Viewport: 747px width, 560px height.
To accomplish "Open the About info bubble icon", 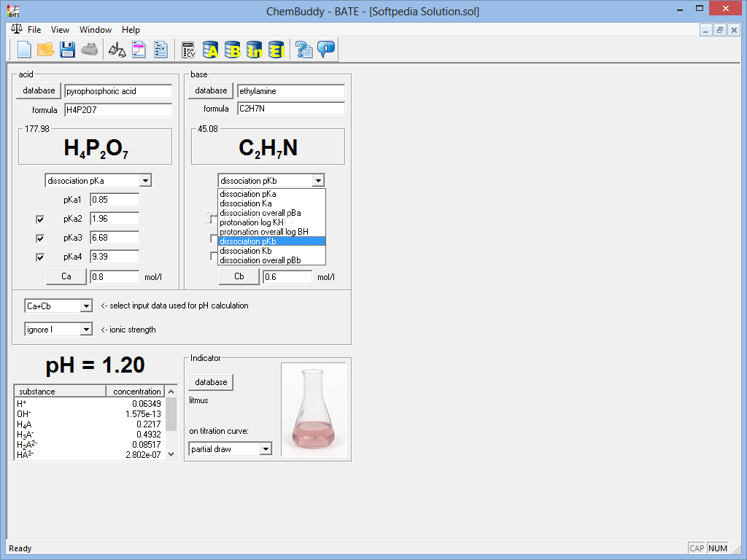I will pos(326,49).
